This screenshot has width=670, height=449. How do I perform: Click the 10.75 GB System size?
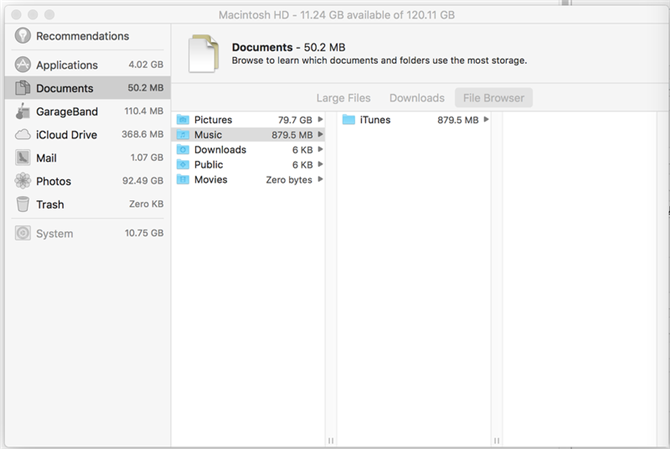[x=144, y=233]
